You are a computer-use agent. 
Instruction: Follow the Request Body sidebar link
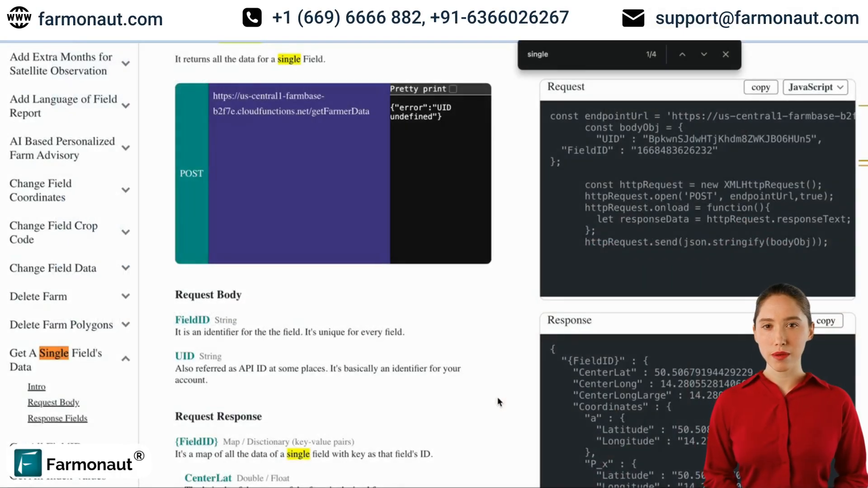[53, 403]
